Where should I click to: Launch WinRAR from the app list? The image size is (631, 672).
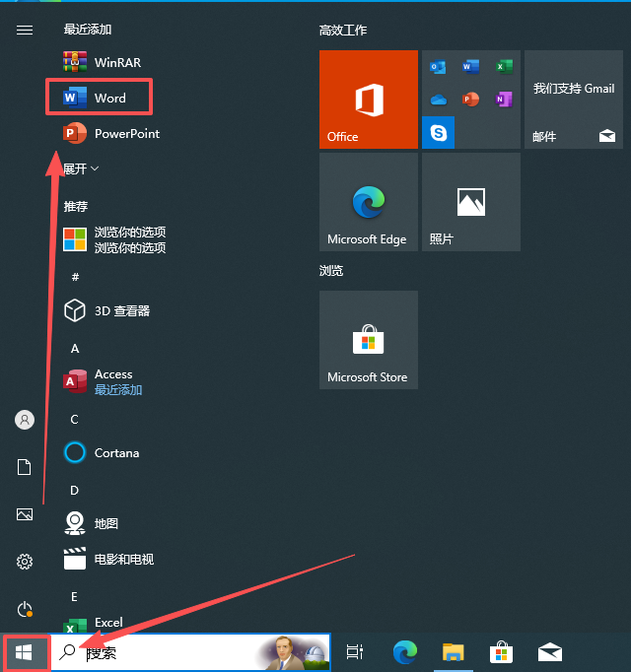[103, 62]
